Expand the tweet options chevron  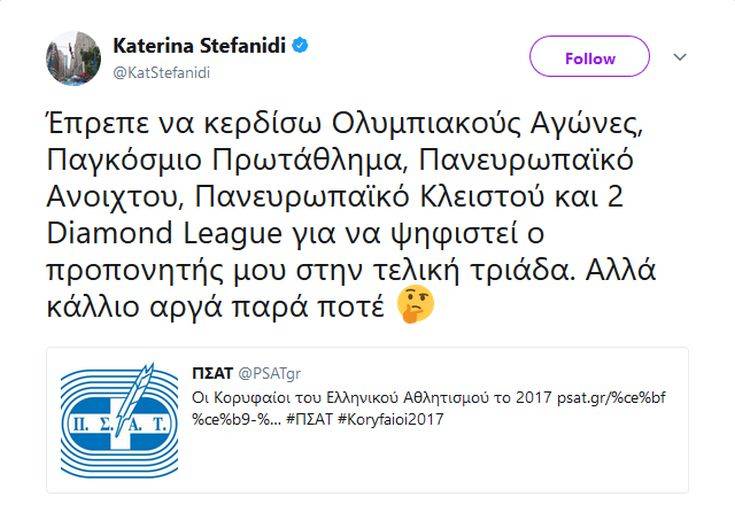click(x=680, y=57)
